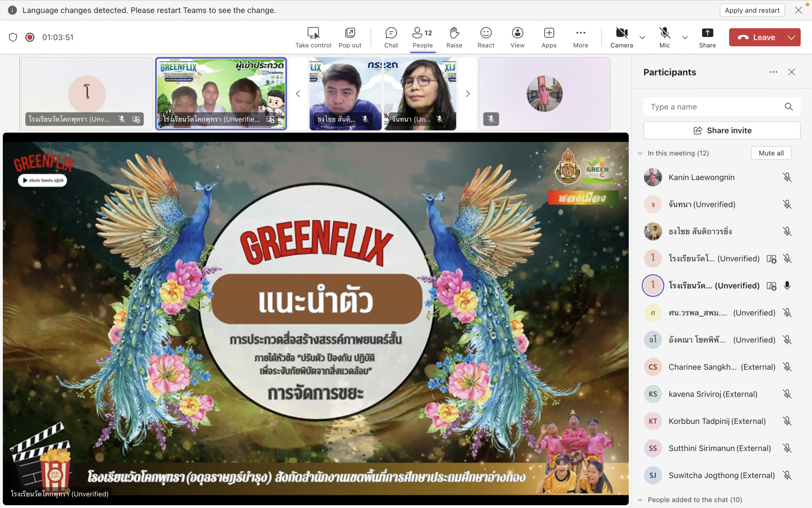Click the shared presentation slide area
Screen dimensions: 812x508
[x=315, y=318]
